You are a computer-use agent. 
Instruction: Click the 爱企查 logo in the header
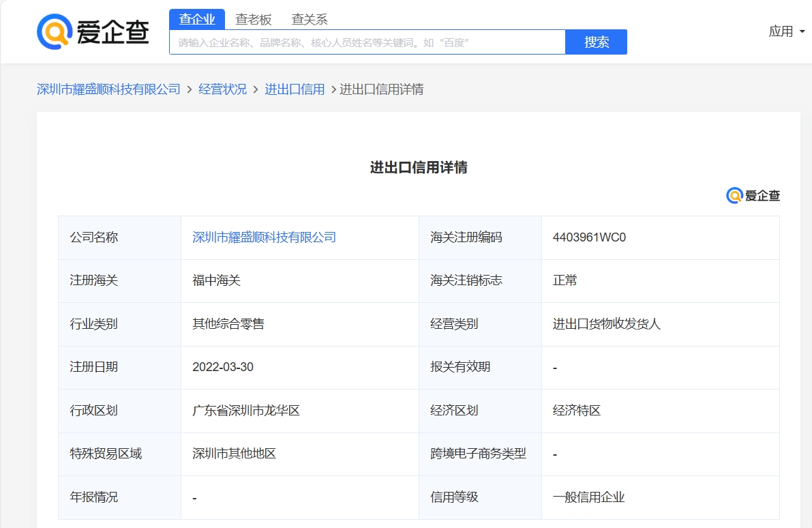pos(93,32)
